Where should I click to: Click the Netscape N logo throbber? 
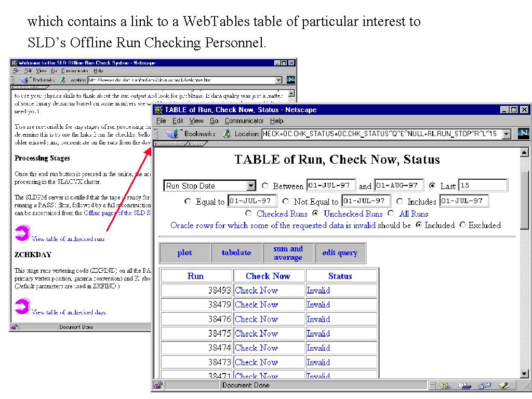[523, 134]
